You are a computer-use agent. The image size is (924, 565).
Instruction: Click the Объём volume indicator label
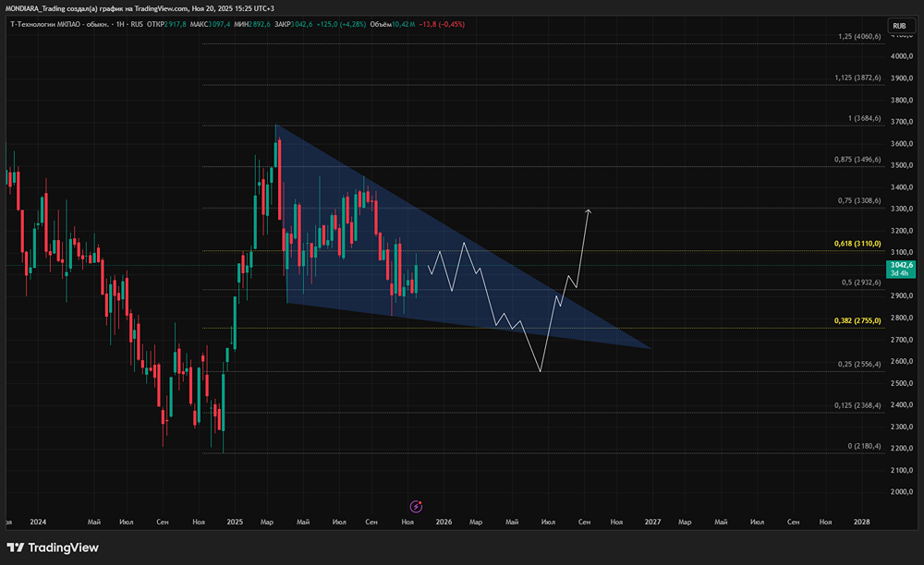[x=380, y=24]
